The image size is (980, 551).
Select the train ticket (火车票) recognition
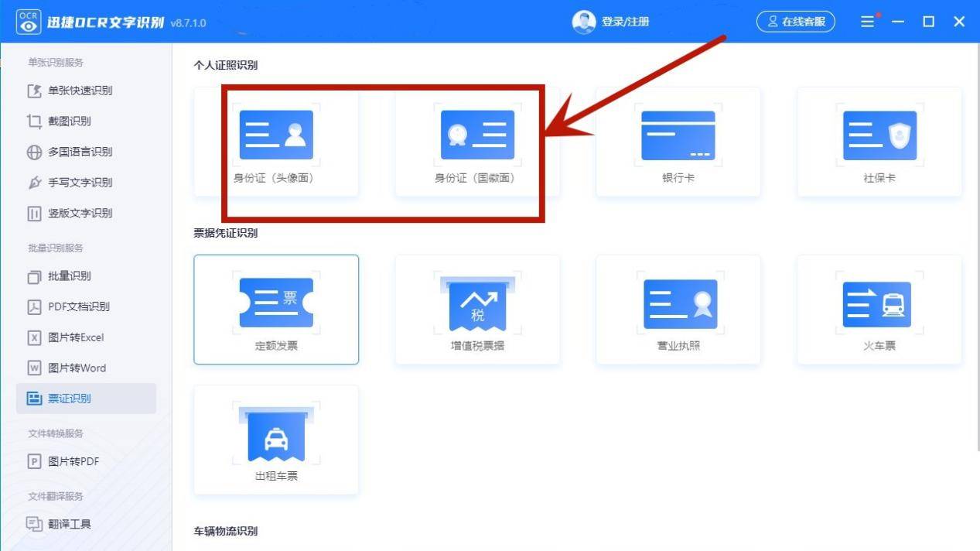pos(879,303)
